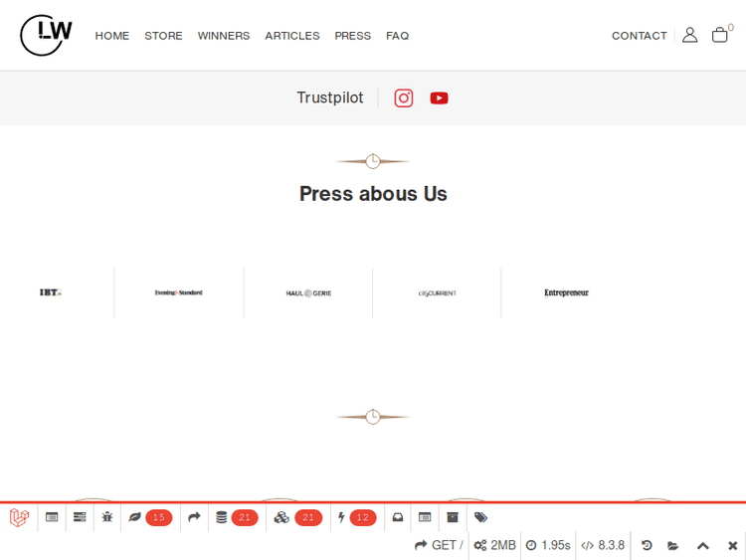Open the WINNERS menu item

tap(223, 36)
